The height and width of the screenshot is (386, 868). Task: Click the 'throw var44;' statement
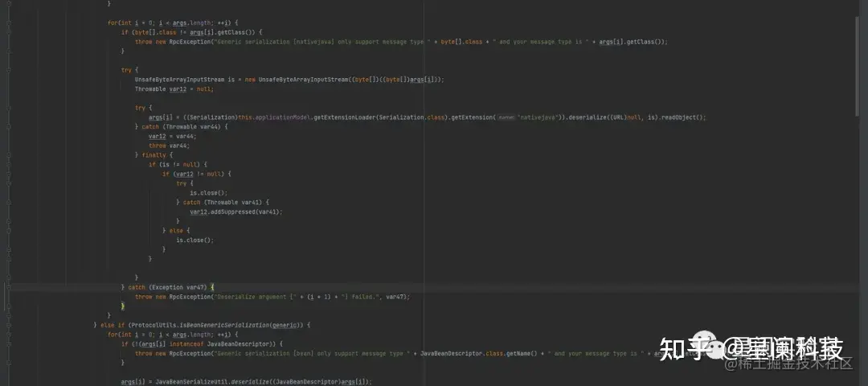[x=169, y=146]
